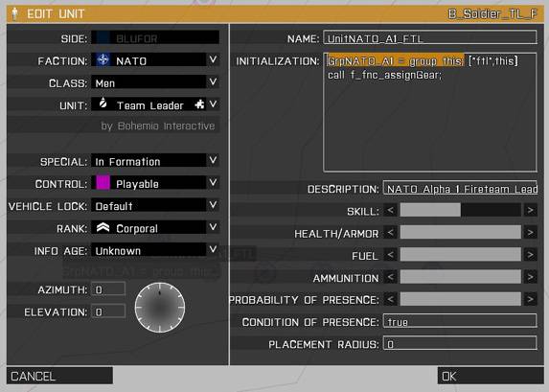549x392 pixels.
Task: Click the B_Soldier_TL_F class name text
Action: coord(492,14)
